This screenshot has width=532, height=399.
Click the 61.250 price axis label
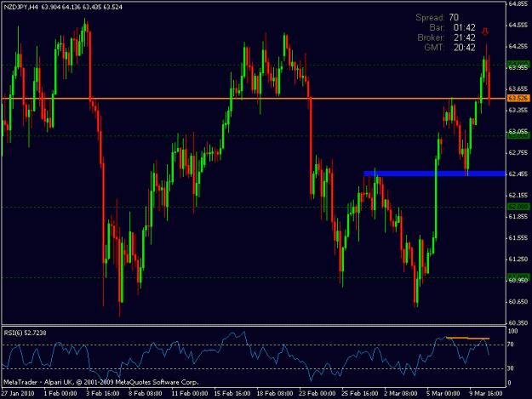(x=518, y=259)
